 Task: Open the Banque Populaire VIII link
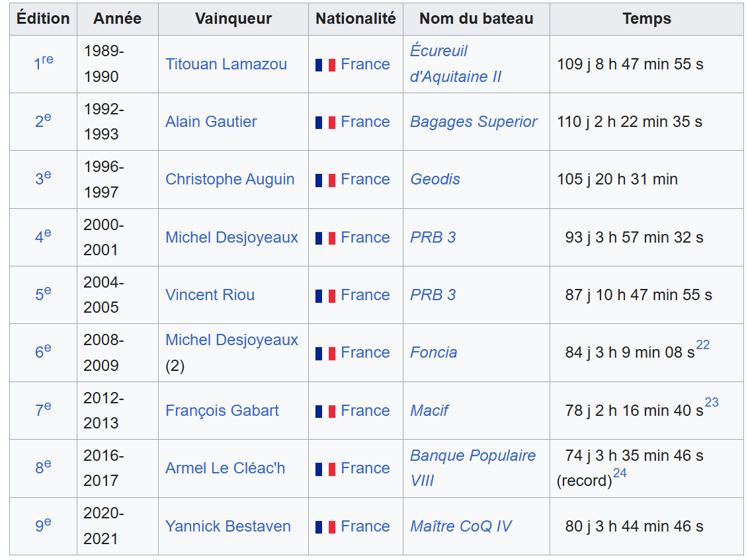click(473, 456)
